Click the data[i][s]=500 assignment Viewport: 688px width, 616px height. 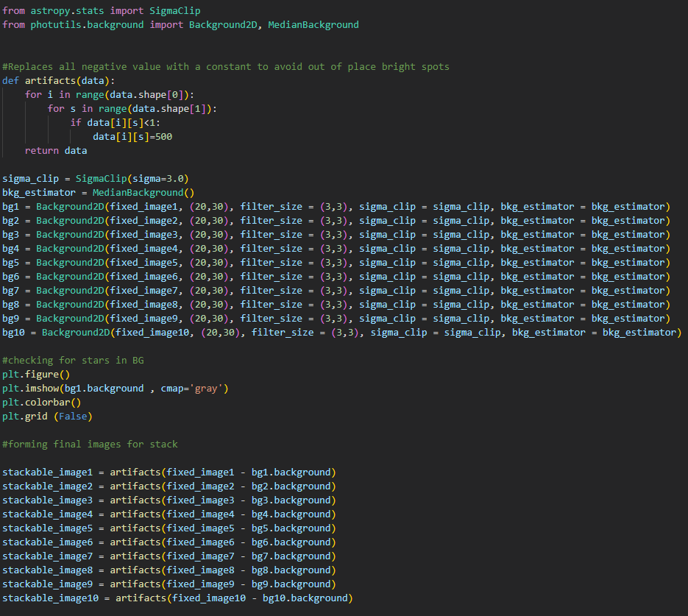(132, 136)
